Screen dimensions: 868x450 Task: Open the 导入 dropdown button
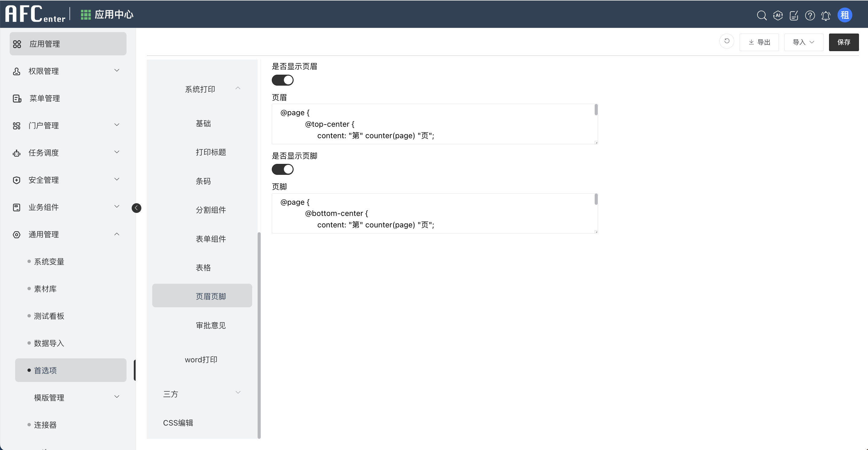(803, 42)
